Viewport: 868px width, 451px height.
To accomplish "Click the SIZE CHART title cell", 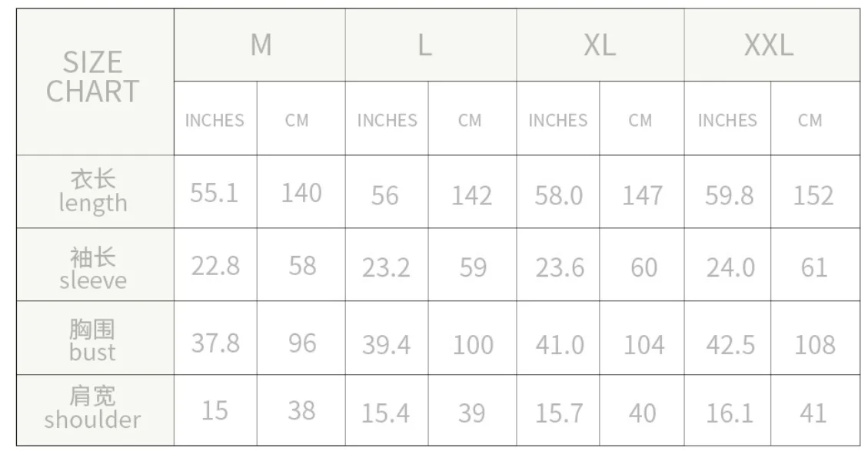I will point(93,77).
